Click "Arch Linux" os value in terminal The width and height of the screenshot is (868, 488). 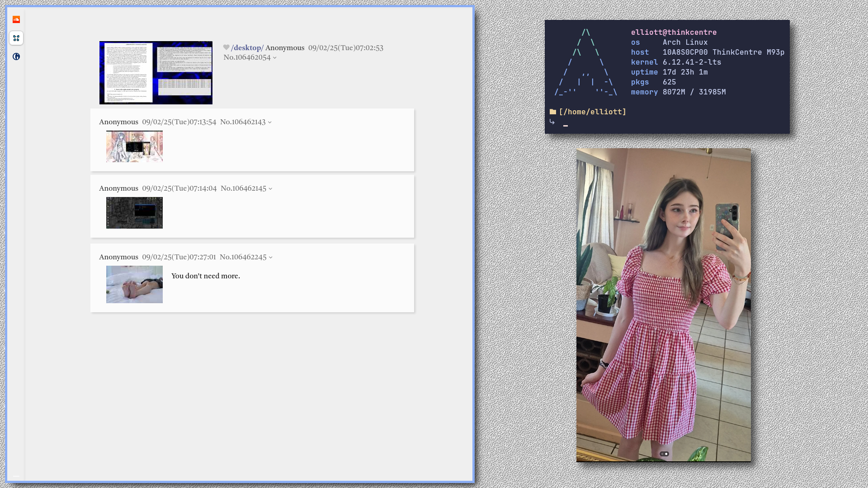(x=685, y=42)
